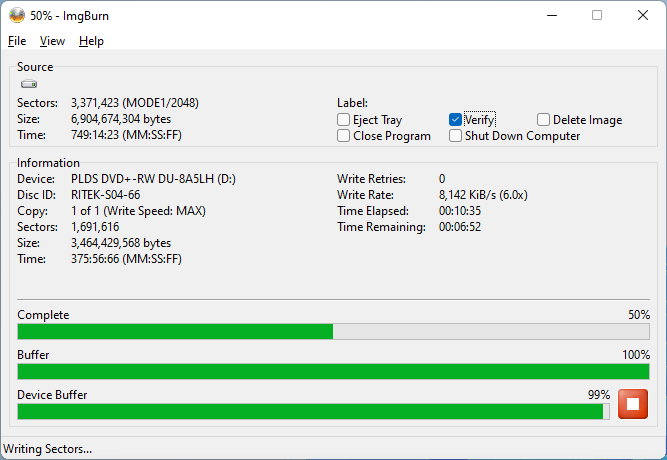This screenshot has height=460, width=667.
Task: Click the source image file icon
Action: pyautogui.click(x=28, y=85)
